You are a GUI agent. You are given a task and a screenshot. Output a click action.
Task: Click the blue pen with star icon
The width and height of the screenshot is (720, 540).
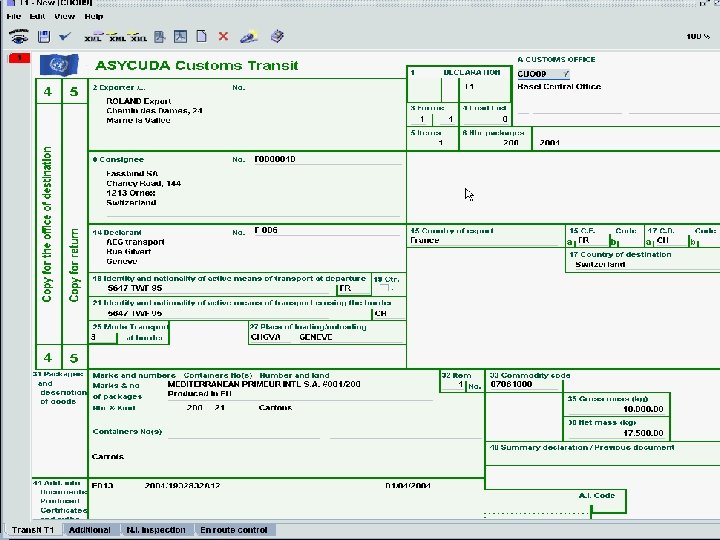(249, 37)
